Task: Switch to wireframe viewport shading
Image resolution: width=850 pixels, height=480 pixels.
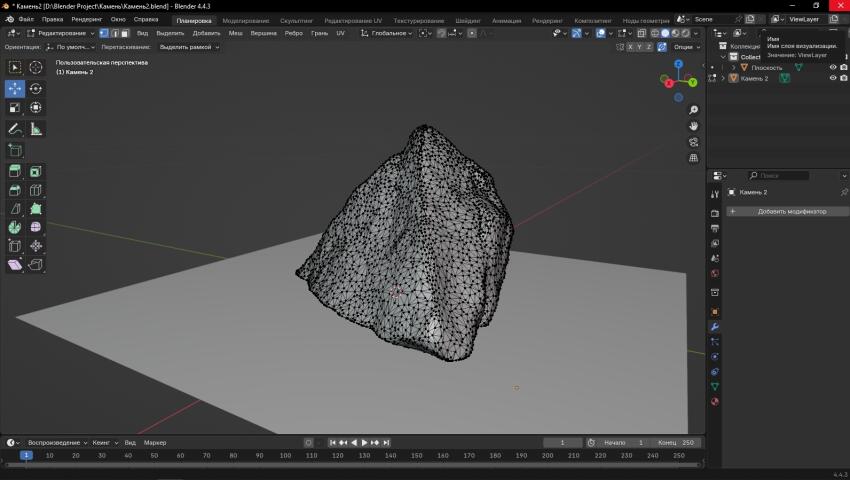Action: 655,33
